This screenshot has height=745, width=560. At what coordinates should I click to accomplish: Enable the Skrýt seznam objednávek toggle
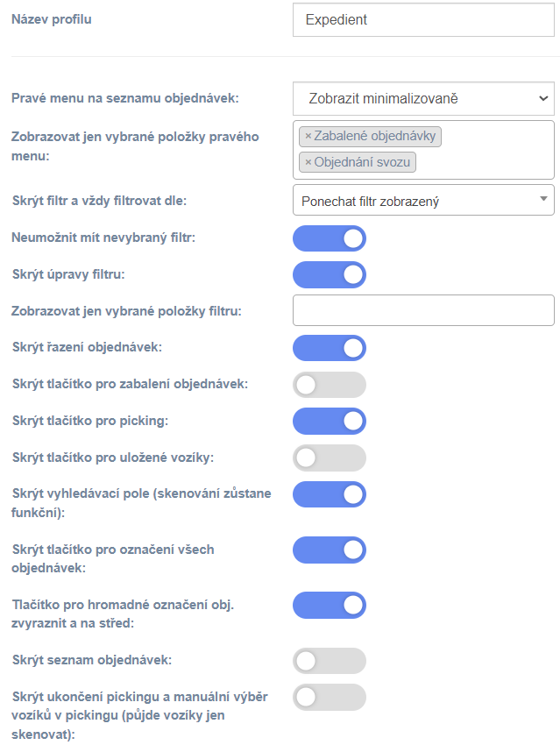tap(330, 661)
